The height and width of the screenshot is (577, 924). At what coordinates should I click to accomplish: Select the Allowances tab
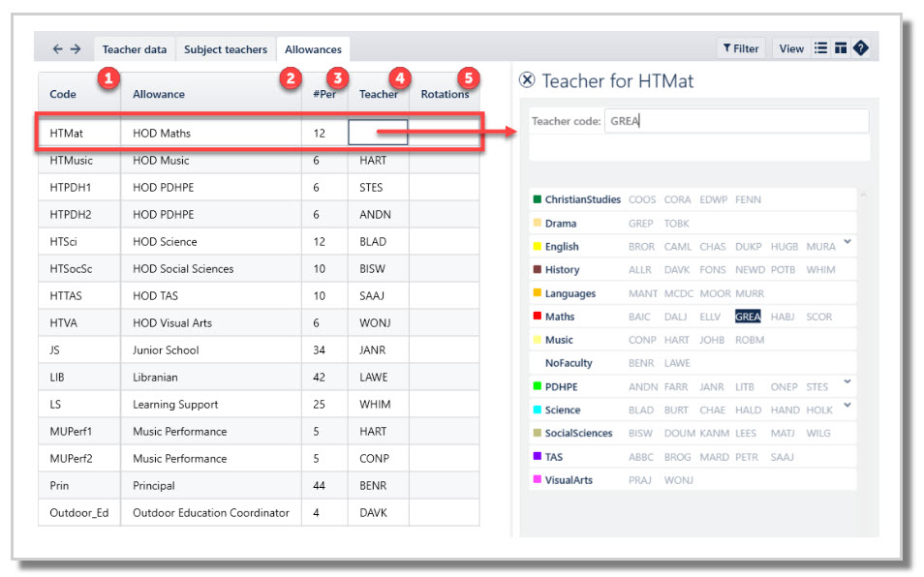pyautogui.click(x=313, y=49)
